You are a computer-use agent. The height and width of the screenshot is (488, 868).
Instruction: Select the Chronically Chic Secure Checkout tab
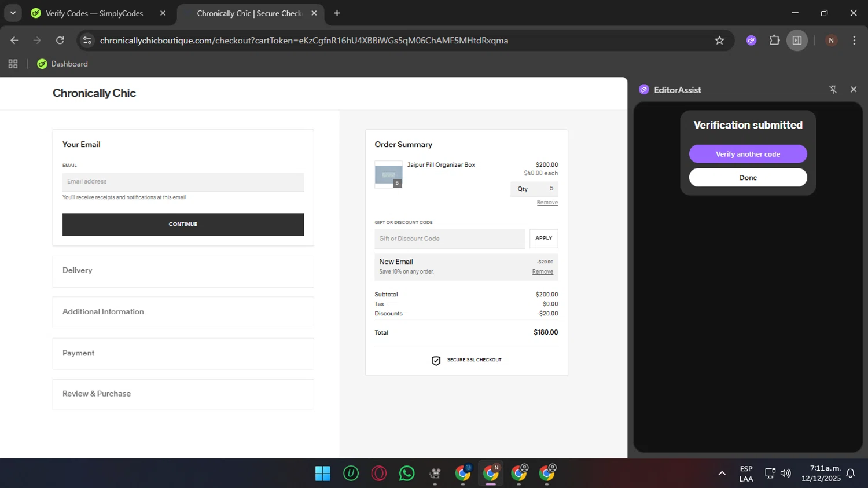249,13
